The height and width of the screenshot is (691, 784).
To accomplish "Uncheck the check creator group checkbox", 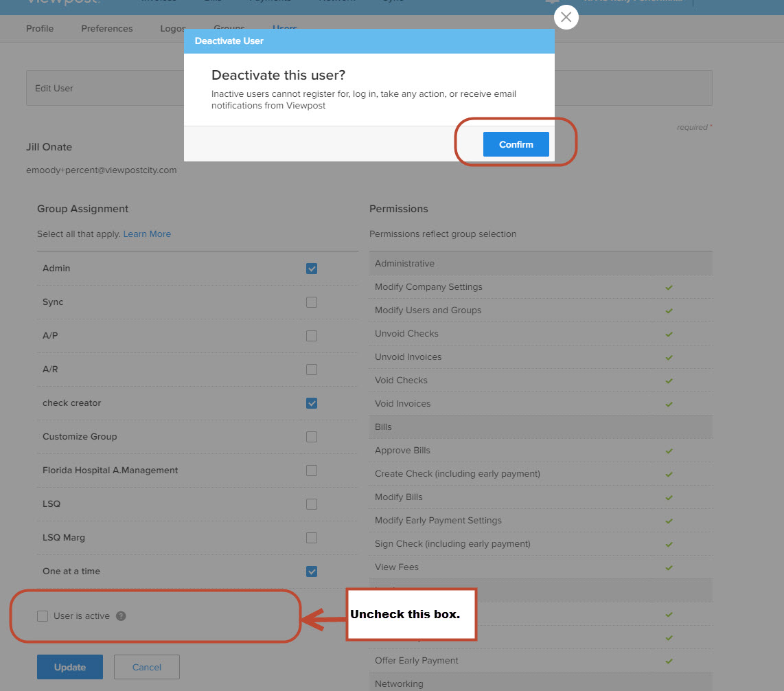I will pos(312,403).
